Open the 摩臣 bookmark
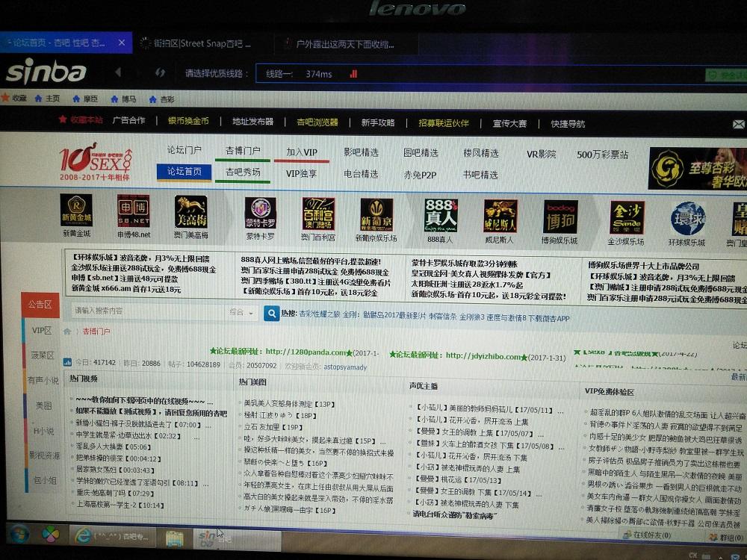Viewport: 747px width, 560px height. coord(85,99)
